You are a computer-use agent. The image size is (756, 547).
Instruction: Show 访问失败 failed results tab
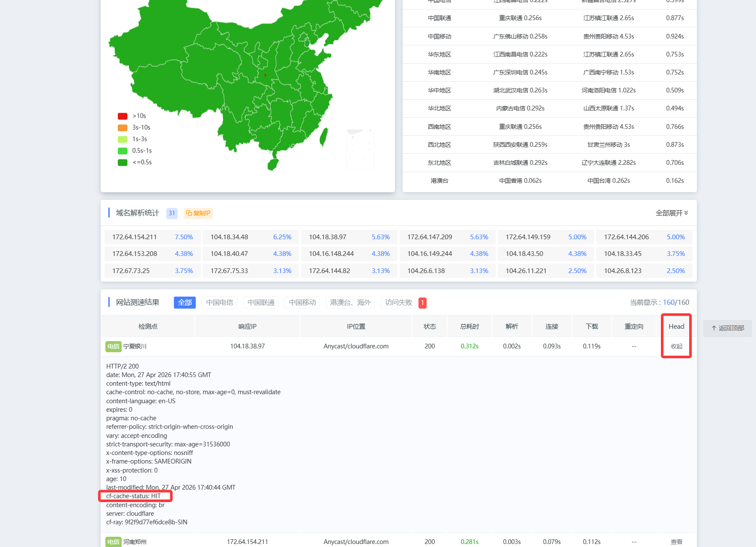[x=398, y=303]
